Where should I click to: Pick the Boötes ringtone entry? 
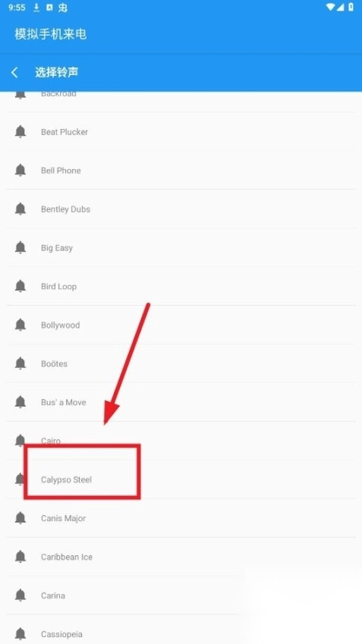coord(181,363)
